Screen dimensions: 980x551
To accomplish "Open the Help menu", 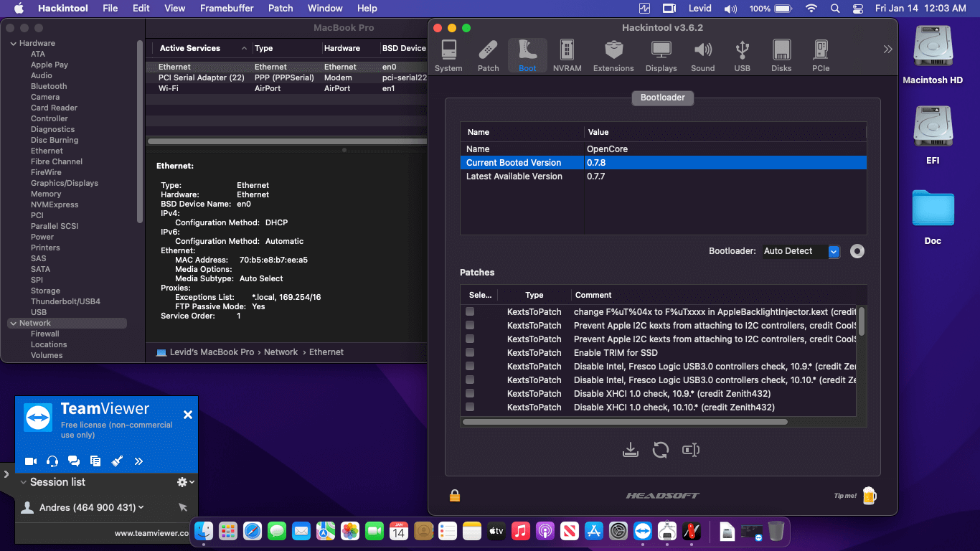I will [x=367, y=8].
